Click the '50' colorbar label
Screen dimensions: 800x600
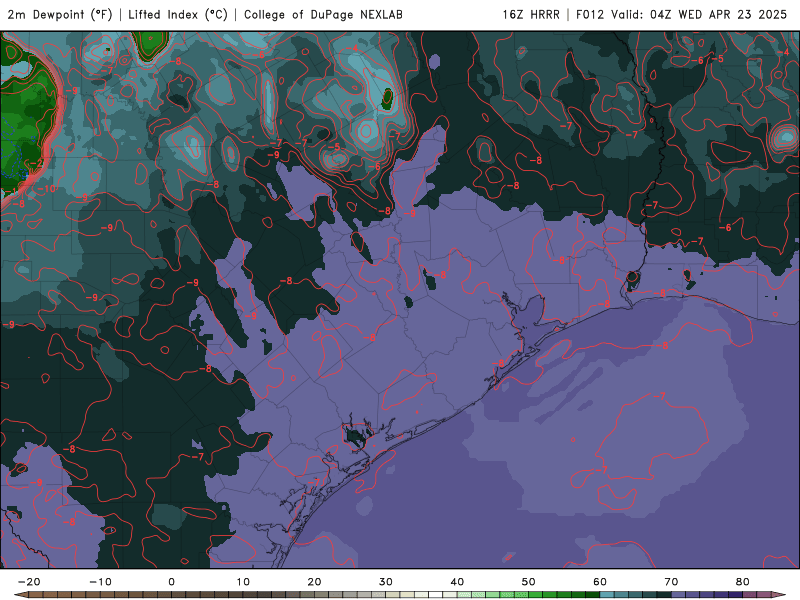click(x=529, y=582)
